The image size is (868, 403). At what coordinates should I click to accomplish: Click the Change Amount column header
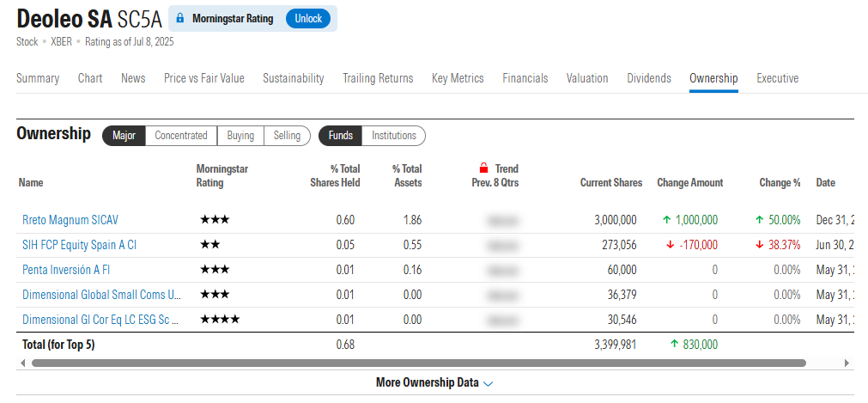click(x=689, y=182)
